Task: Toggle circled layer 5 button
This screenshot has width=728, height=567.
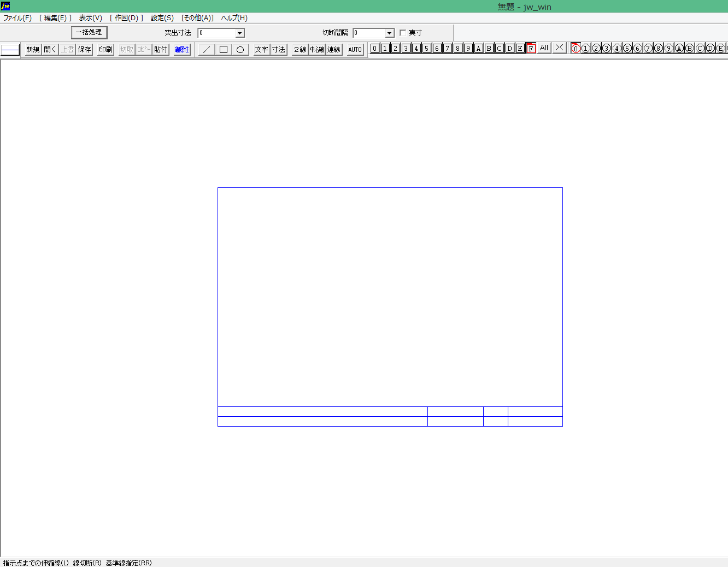Action: click(627, 48)
